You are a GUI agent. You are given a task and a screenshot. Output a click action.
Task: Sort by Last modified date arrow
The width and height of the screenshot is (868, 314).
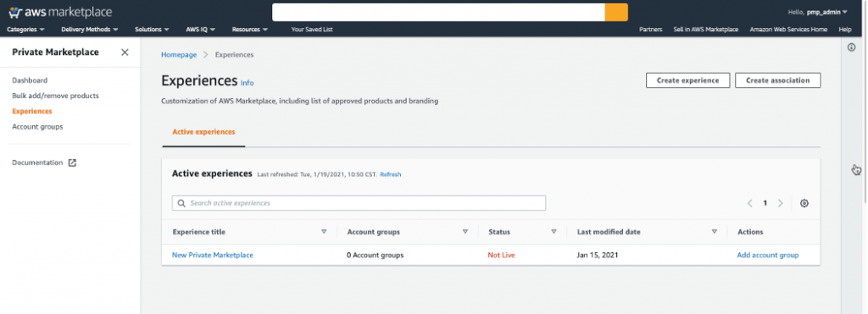coord(714,232)
